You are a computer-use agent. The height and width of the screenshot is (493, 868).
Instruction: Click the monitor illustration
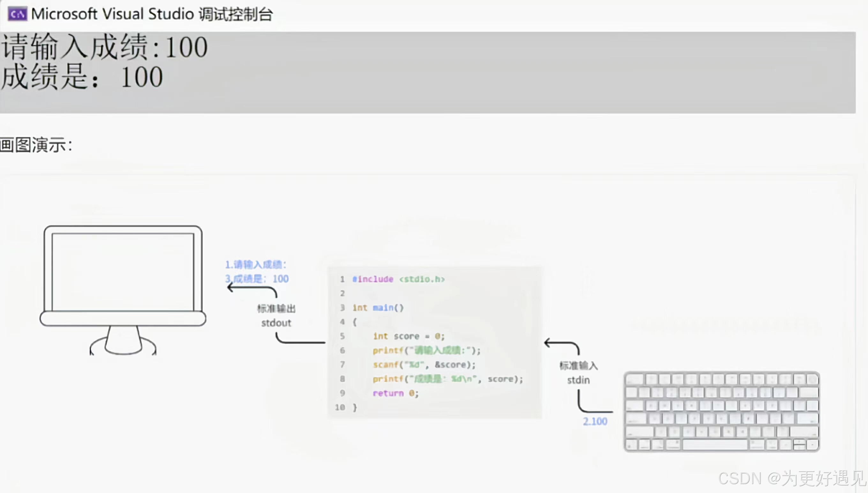[123, 273]
